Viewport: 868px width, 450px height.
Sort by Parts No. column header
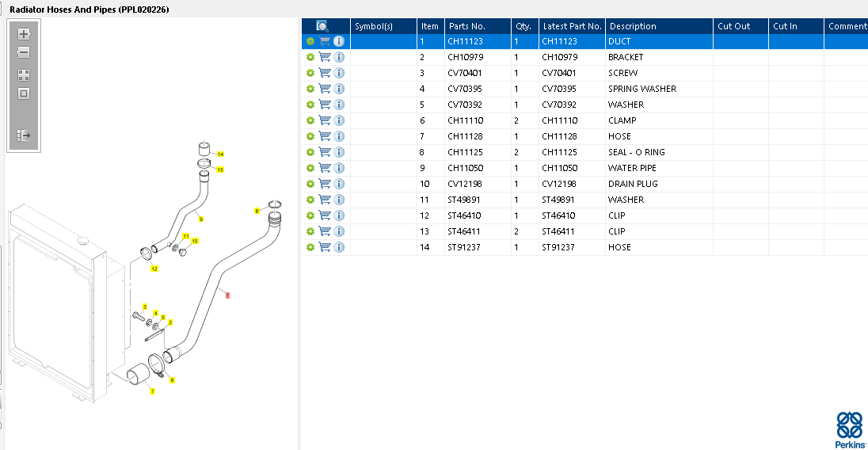click(x=466, y=26)
